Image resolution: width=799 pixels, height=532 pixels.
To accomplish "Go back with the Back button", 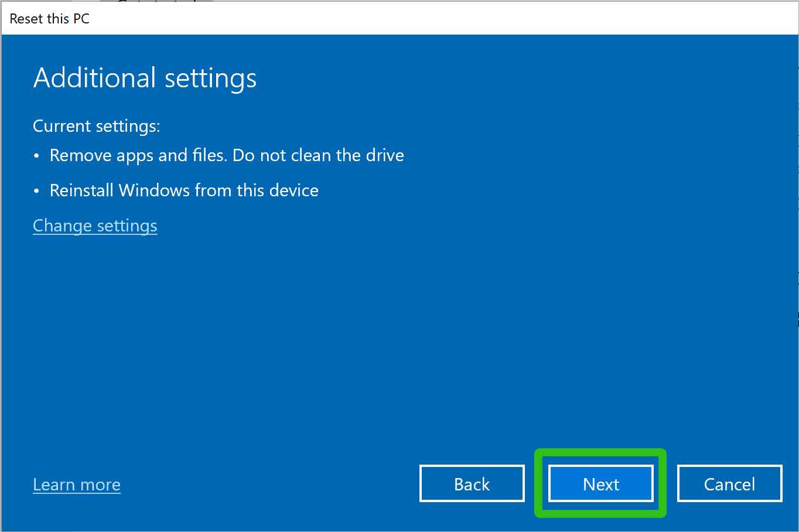I will tap(472, 483).
